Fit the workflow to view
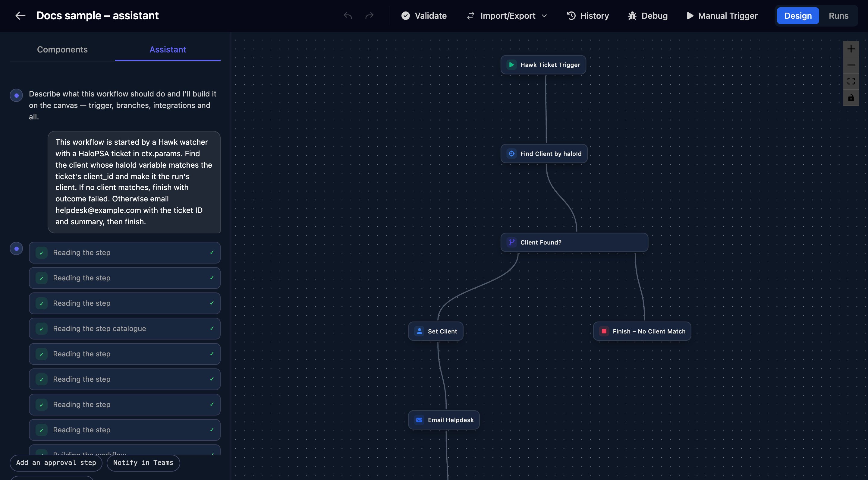This screenshot has height=480, width=868. (851, 81)
